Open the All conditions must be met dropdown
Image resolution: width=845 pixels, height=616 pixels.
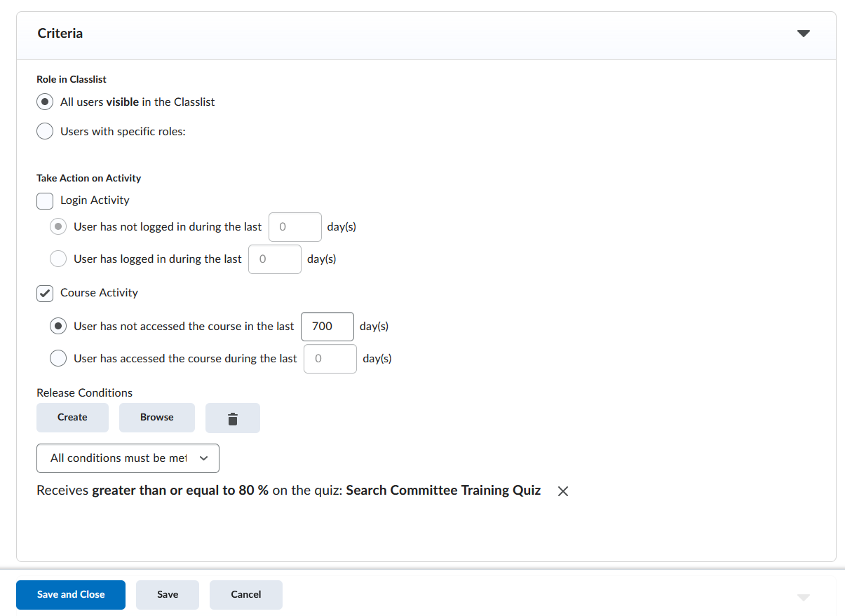[x=128, y=458]
